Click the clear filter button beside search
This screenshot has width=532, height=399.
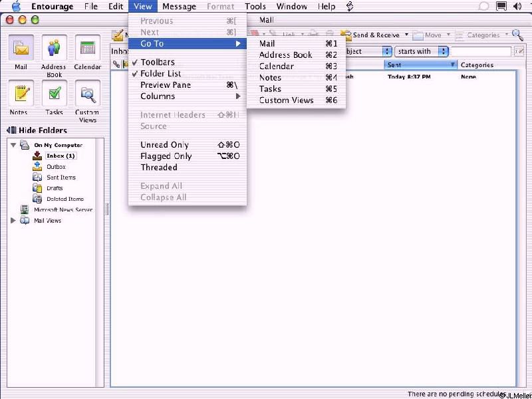519,52
